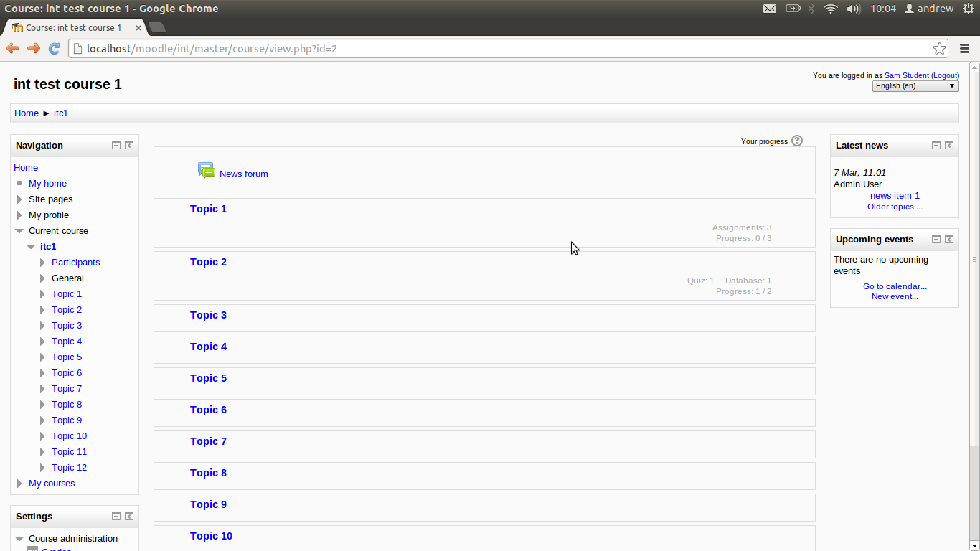Hide the Settings block

tap(116, 516)
